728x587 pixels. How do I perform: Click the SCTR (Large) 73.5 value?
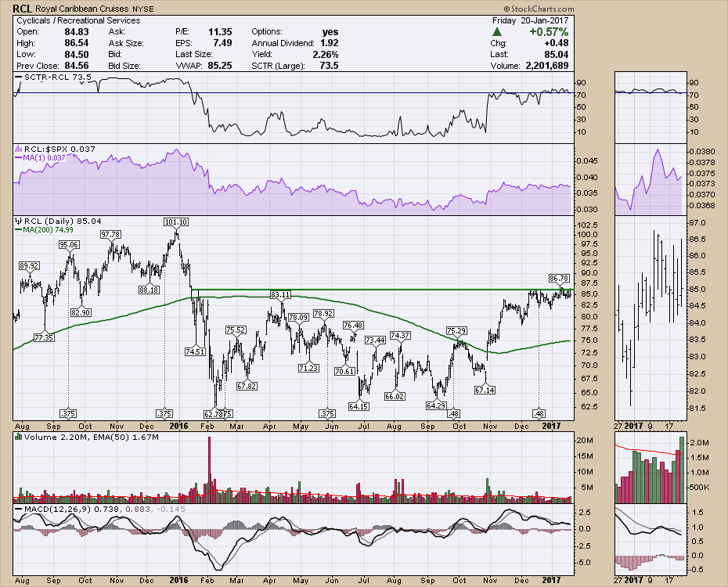[330, 66]
